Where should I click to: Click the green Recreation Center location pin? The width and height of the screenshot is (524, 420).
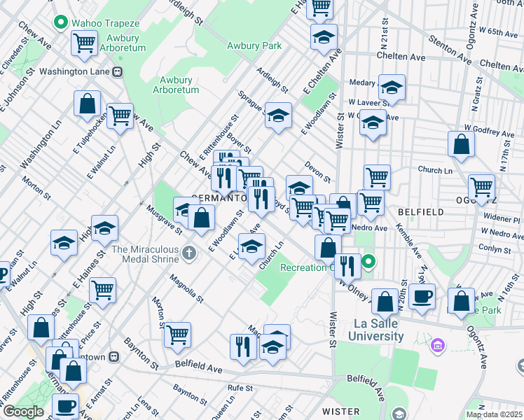pyautogui.click(x=368, y=262)
